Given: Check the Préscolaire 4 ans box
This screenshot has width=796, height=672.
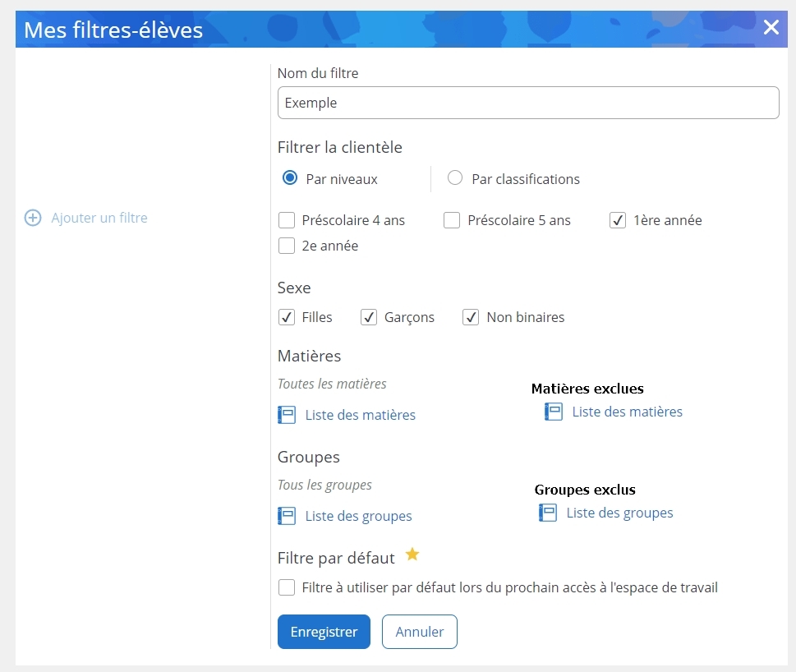Looking at the screenshot, I should [x=287, y=220].
